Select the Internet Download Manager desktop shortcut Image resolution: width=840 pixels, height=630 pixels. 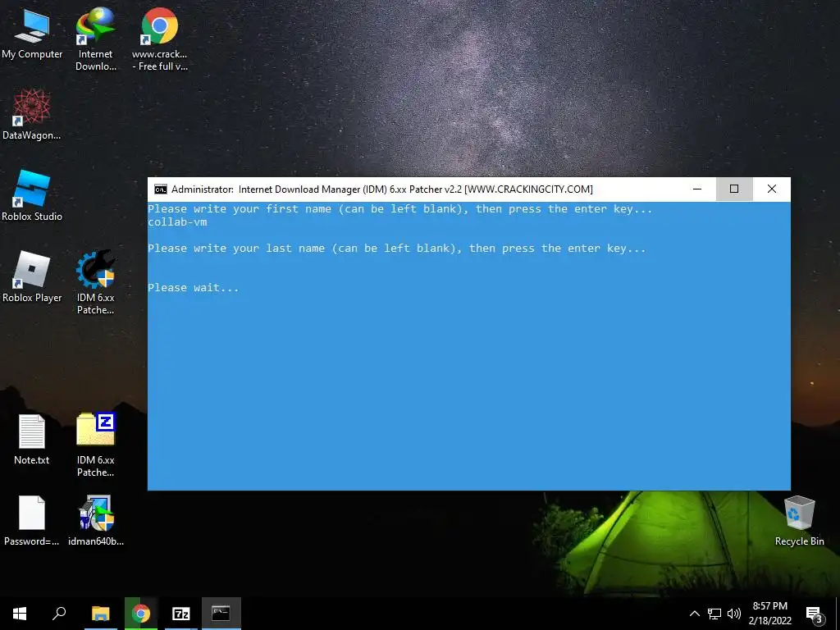[95, 39]
